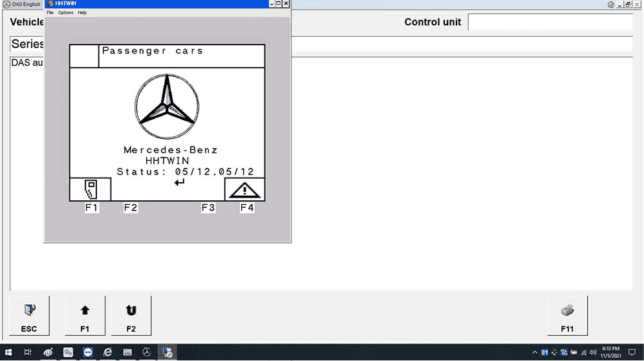Viewport: 644px width, 361px height.
Task: Open the Options menu in HHTWIN
Action: [x=65, y=13]
